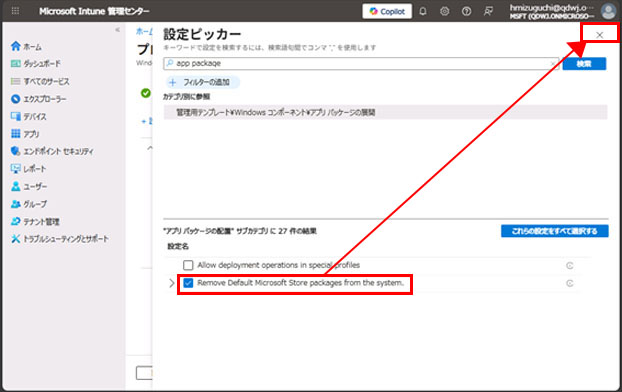Add a filter with フィルターの追加
The width and height of the screenshot is (622, 392).
point(202,82)
